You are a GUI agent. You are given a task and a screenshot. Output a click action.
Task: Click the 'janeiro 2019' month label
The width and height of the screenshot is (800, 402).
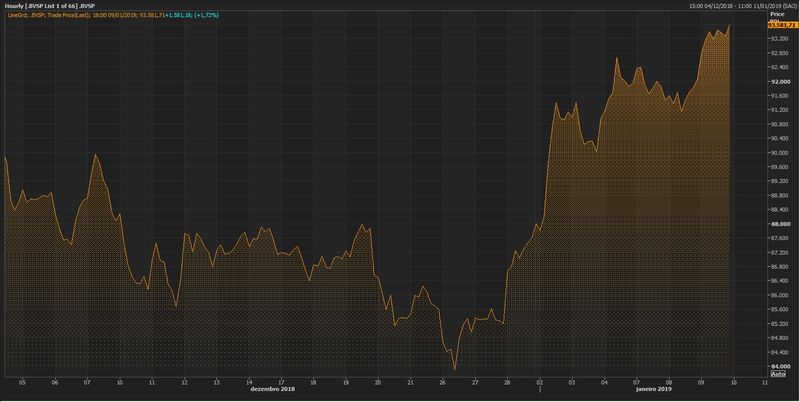(x=653, y=388)
